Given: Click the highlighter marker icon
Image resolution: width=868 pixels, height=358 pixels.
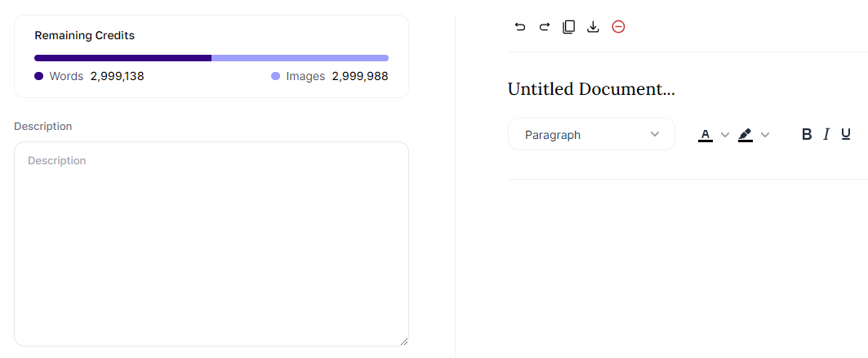Looking at the screenshot, I should 745,135.
